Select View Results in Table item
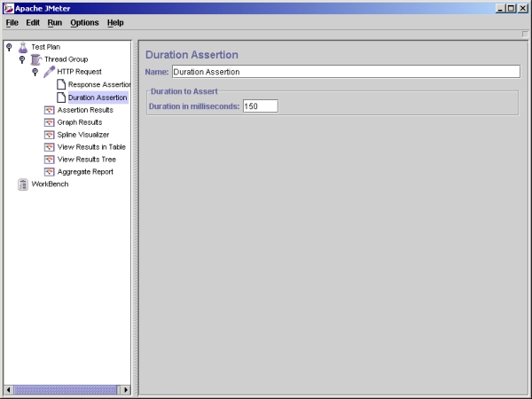This screenshot has height=399, width=532. click(91, 147)
